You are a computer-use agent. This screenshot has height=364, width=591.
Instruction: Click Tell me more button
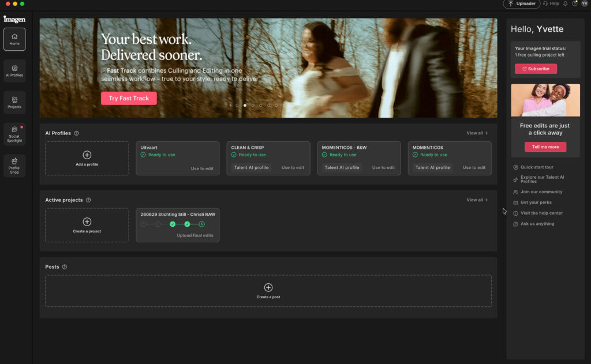point(545,147)
